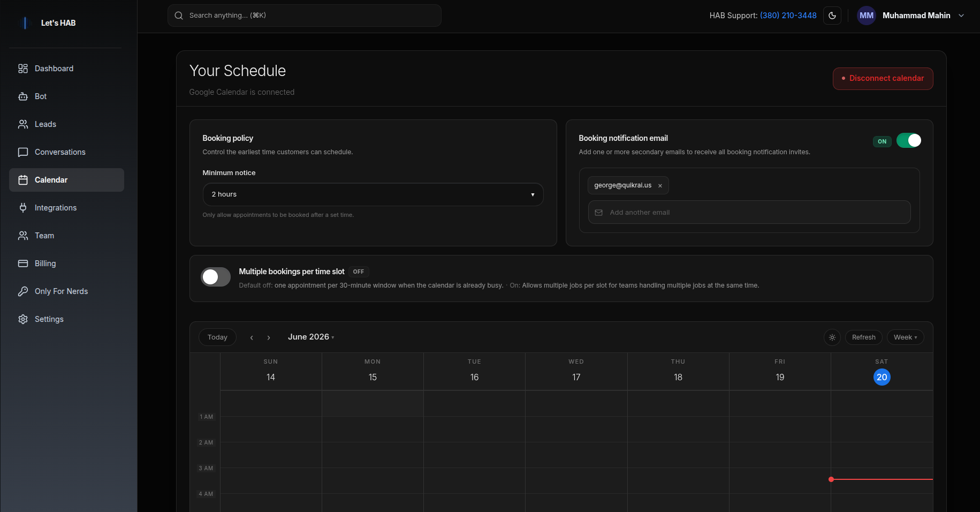Screen dimensions: 980x512
Task: Click the Add another email field
Action: 749,213
